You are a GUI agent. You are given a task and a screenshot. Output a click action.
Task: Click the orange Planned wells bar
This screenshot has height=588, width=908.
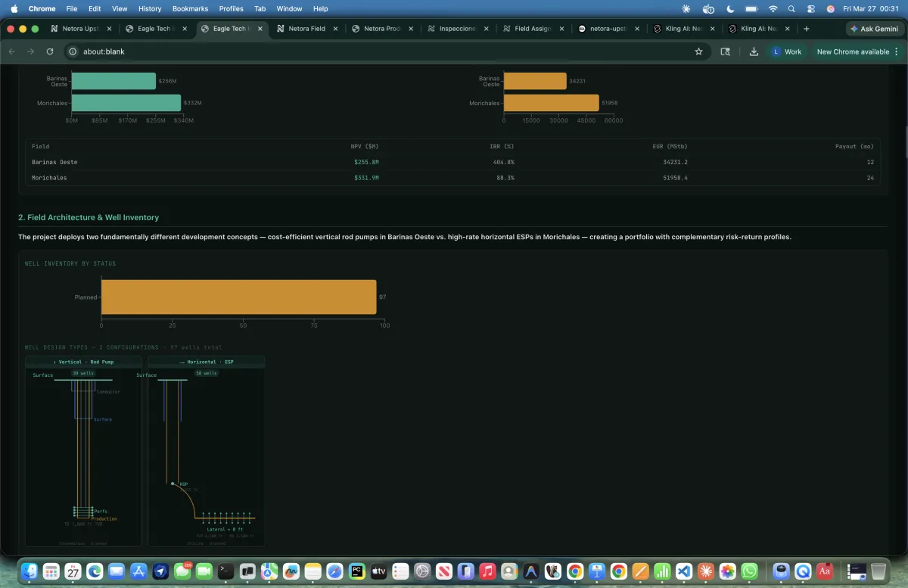point(238,297)
